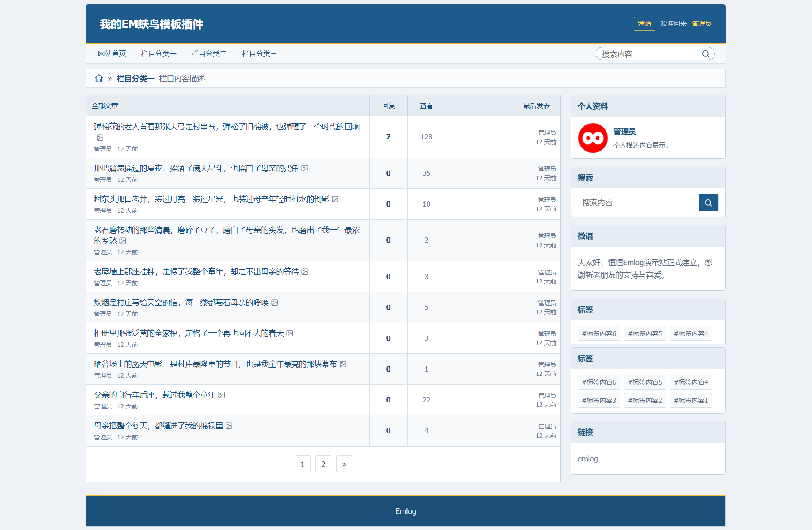812x530 pixels.
Task: Click image icon after 那把蒲扇摇过的夏夜 title
Action: pos(305,168)
